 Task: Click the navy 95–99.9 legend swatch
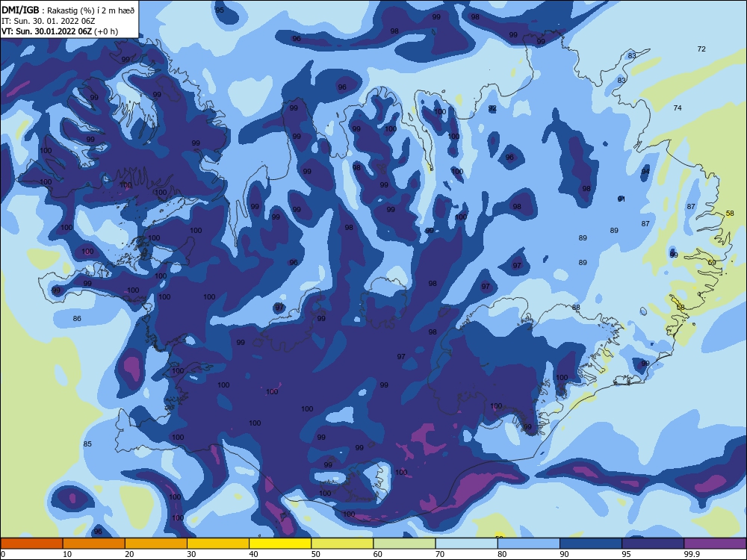point(653,544)
